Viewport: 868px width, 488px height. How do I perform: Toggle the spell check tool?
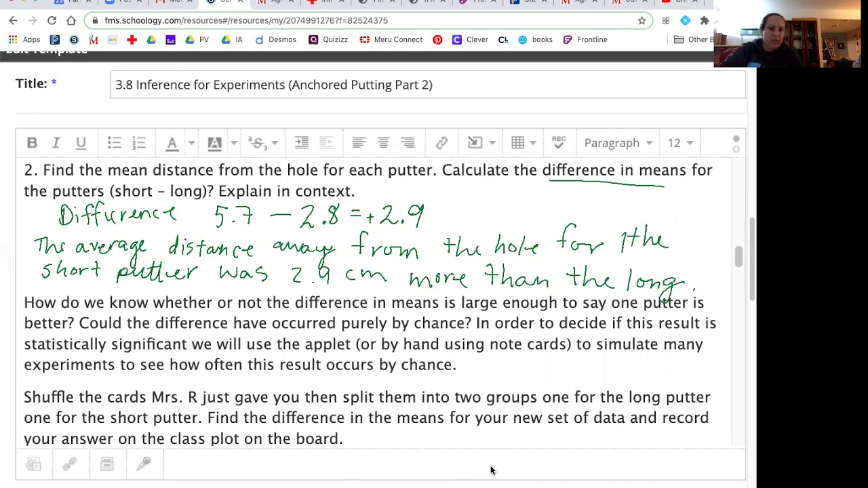559,143
